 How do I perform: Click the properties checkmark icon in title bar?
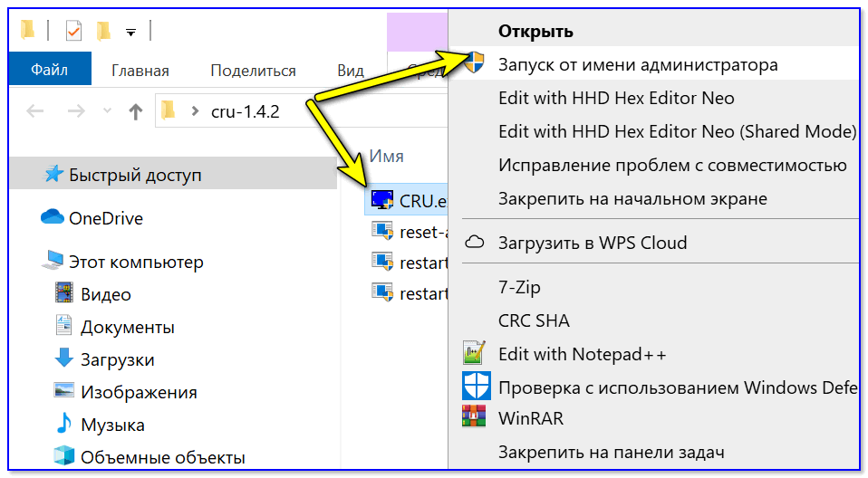point(74,32)
